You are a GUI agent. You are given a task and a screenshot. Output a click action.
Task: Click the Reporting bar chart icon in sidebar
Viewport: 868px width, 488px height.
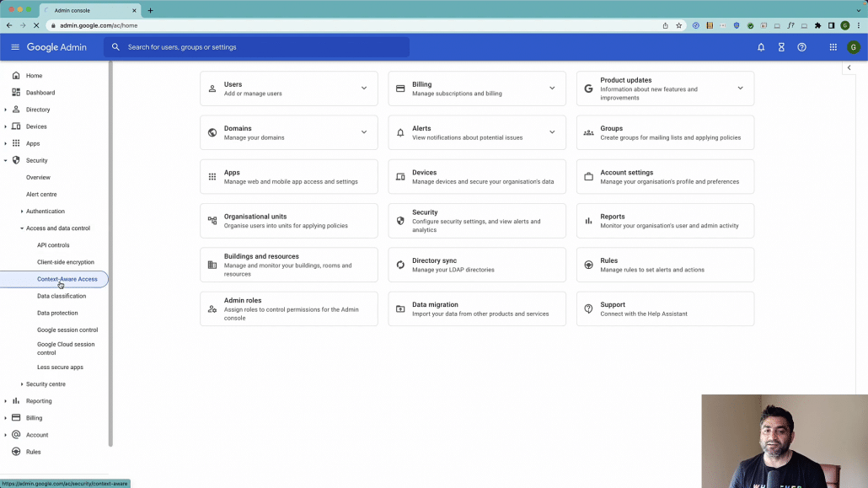[16, 400]
